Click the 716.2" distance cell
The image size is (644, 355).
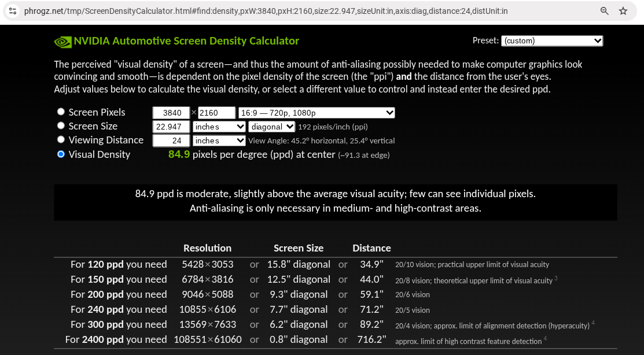click(x=371, y=339)
